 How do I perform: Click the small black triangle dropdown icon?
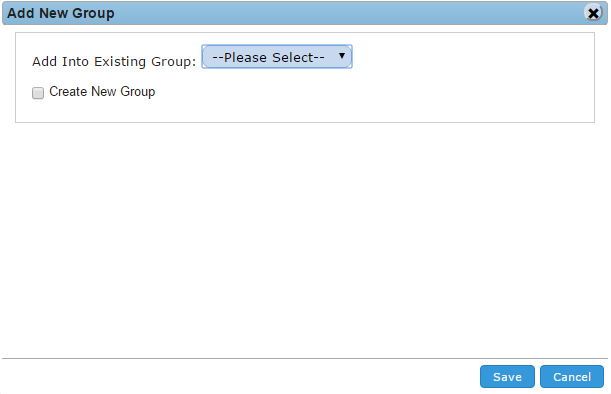tap(342, 56)
